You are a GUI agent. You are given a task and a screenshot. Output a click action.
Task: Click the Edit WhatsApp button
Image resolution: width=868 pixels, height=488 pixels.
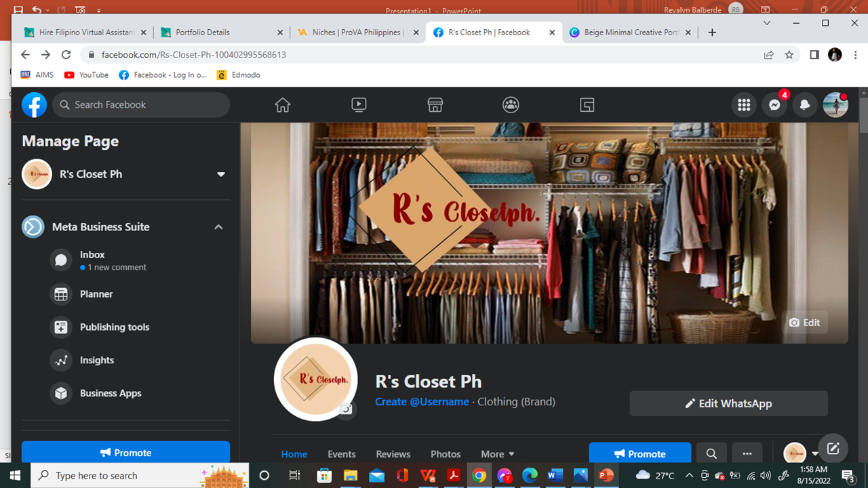(728, 403)
